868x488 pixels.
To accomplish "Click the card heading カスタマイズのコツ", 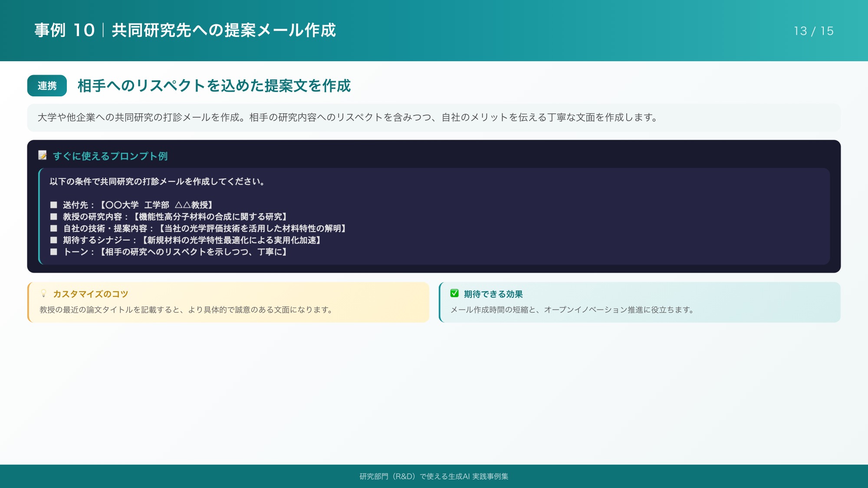I will point(91,294).
